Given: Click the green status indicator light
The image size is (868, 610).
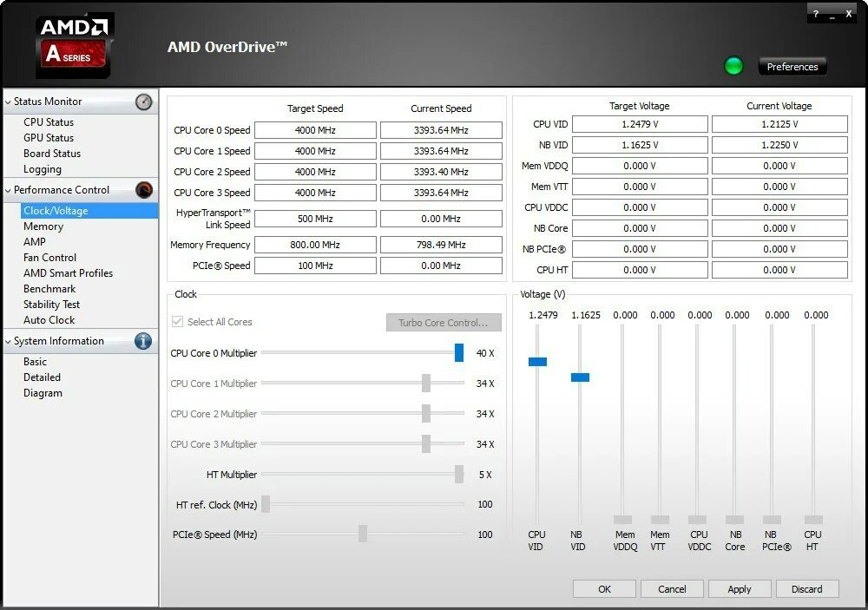Looking at the screenshot, I should [x=733, y=66].
